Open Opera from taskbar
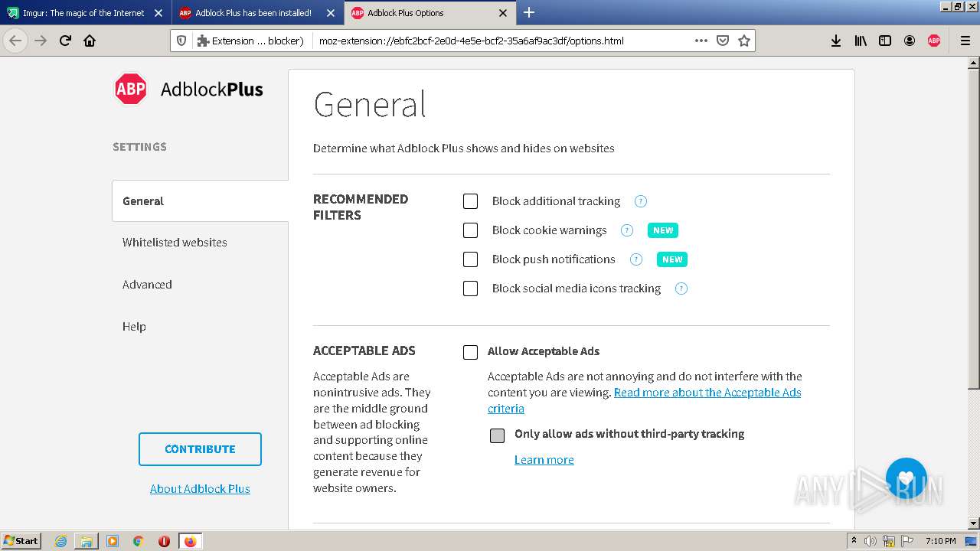Screen dimensions: 980x551 (x=164, y=541)
